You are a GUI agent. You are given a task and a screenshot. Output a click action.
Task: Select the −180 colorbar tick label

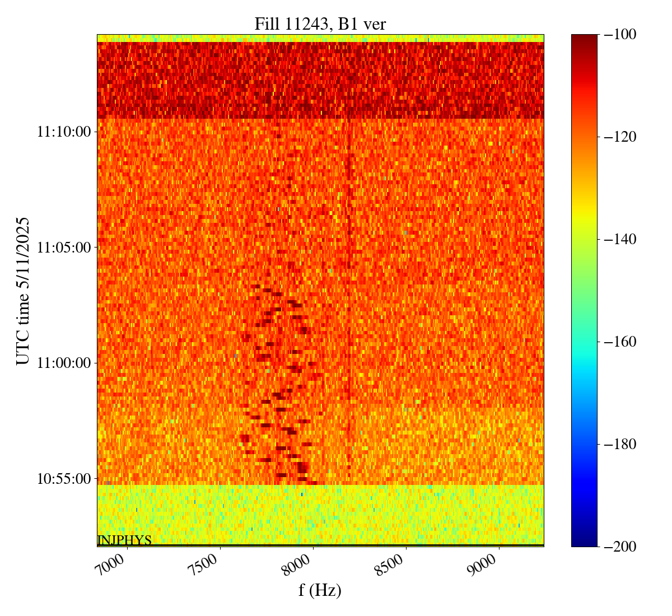(x=620, y=444)
